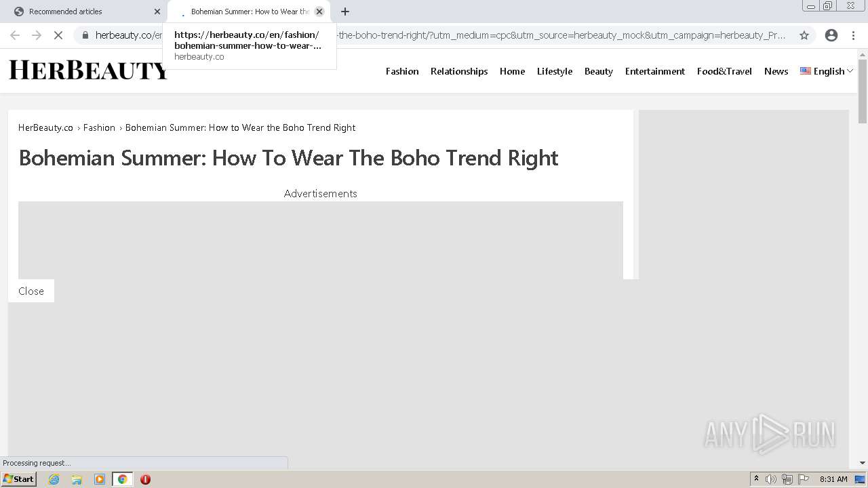The image size is (868, 488).
Task: Click the Show Desktop button
Action: coord(860,479)
